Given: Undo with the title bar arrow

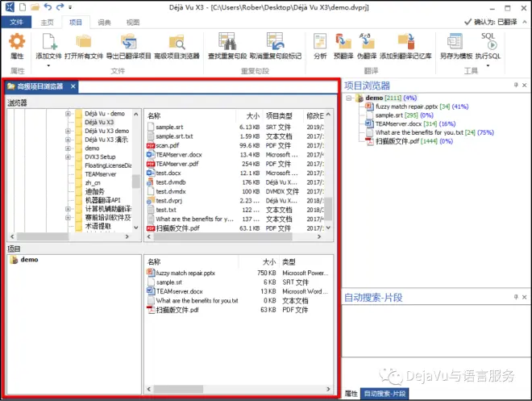Looking at the screenshot, I should [48, 6].
